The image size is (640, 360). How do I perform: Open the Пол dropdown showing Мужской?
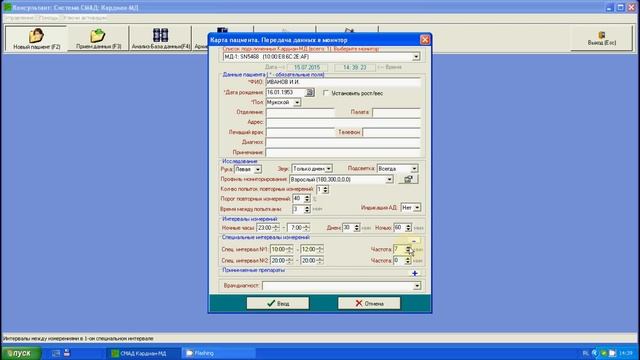(x=297, y=102)
